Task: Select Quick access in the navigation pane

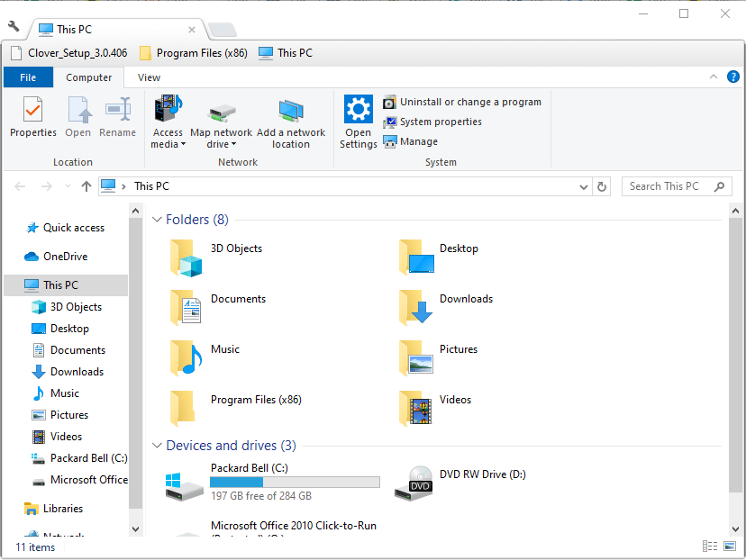Action: pyautogui.click(x=65, y=228)
